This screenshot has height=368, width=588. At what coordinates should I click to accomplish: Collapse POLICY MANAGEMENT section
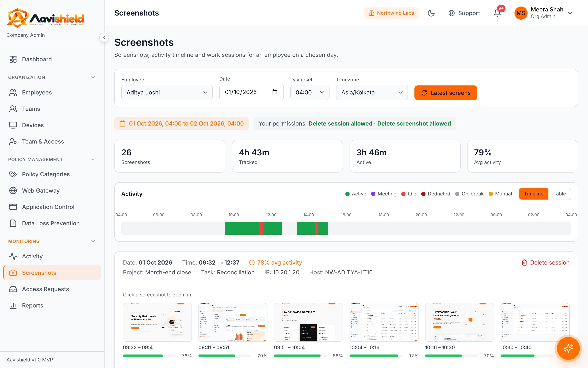(52, 159)
